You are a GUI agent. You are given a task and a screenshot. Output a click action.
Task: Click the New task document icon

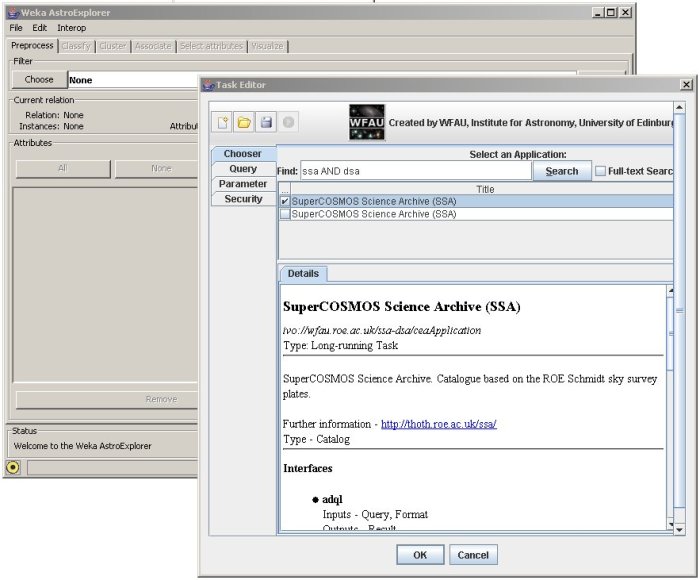pos(224,123)
